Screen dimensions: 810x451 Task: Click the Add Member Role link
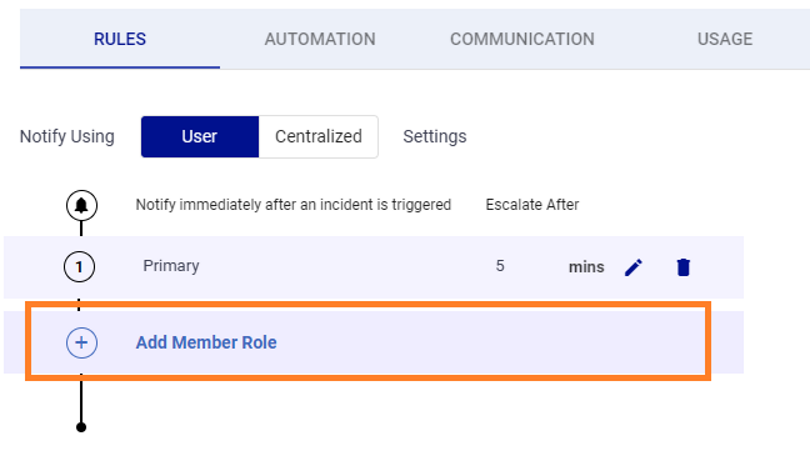click(206, 343)
